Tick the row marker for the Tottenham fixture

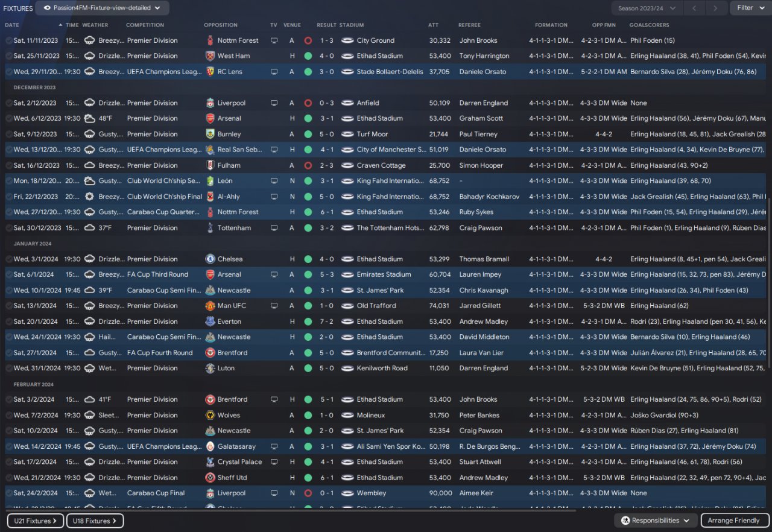(8, 228)
